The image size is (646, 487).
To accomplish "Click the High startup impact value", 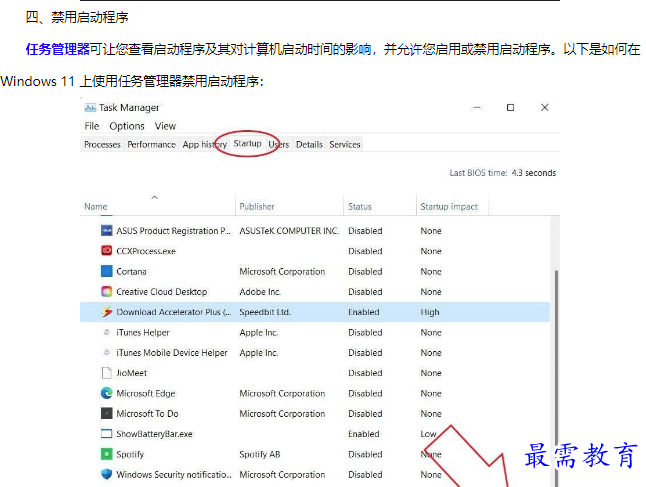I will point(430,312).
